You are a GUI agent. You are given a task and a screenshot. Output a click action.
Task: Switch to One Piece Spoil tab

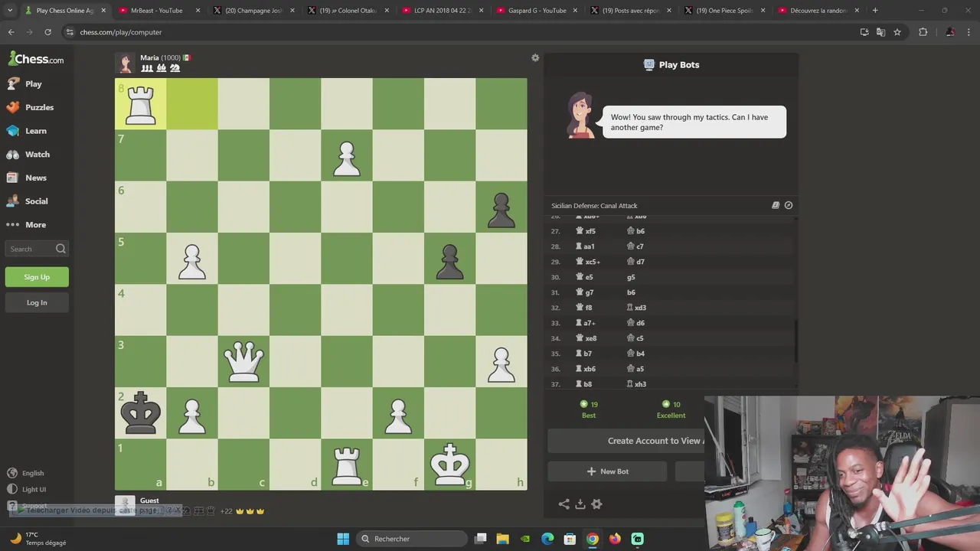point(724,11)
